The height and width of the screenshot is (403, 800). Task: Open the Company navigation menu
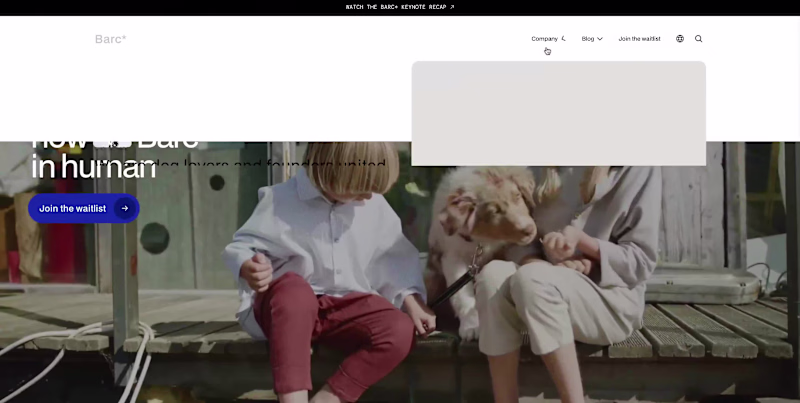[x=548, y=39]
